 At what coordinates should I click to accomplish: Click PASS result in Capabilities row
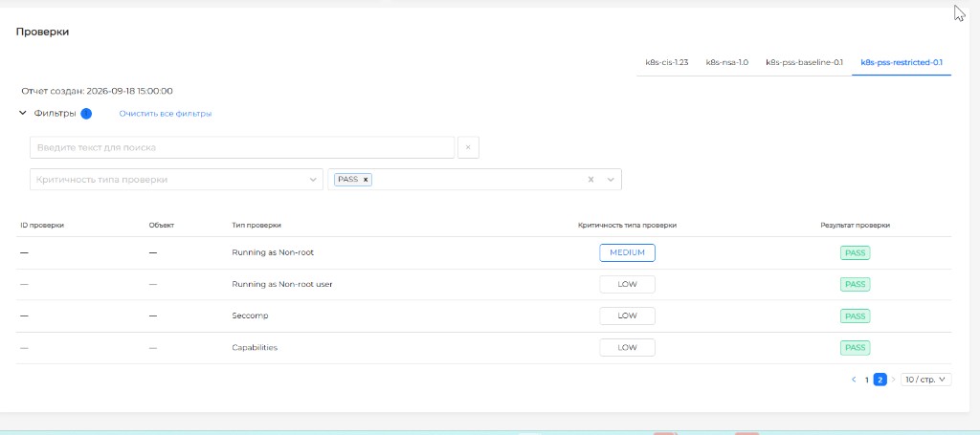855,348
